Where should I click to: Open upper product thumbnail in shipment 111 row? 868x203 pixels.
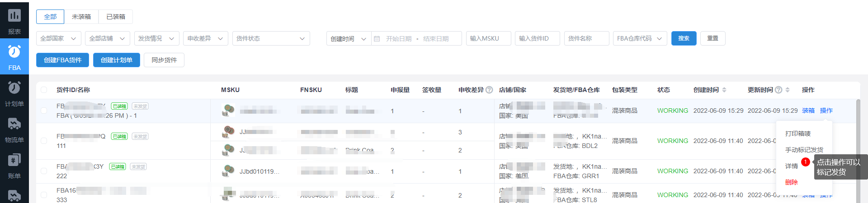(x=228, y=132)
